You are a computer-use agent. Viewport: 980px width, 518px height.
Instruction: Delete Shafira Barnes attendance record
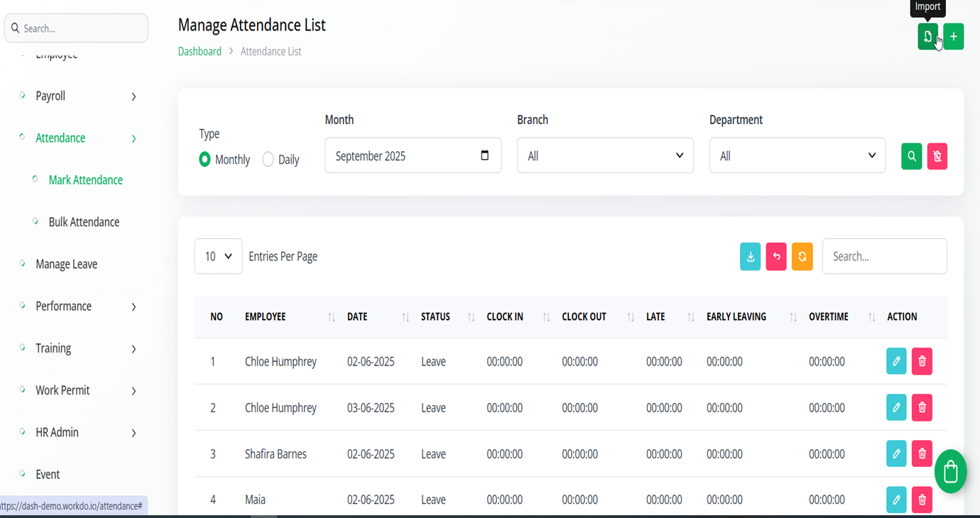(922, 454)
